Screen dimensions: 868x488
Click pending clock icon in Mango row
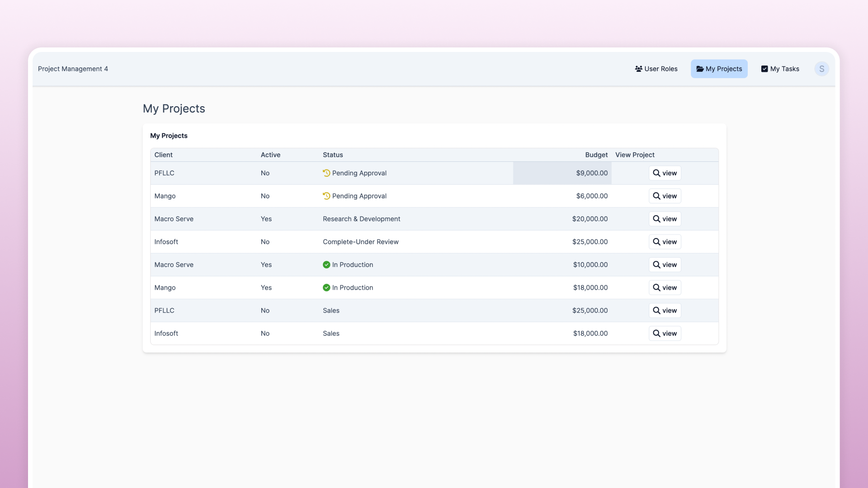tap(326, 196)
